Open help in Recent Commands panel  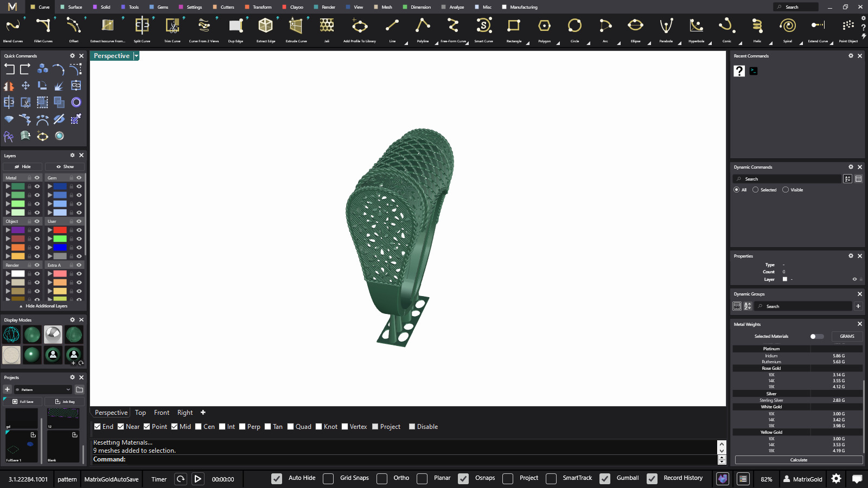(739, 71)
